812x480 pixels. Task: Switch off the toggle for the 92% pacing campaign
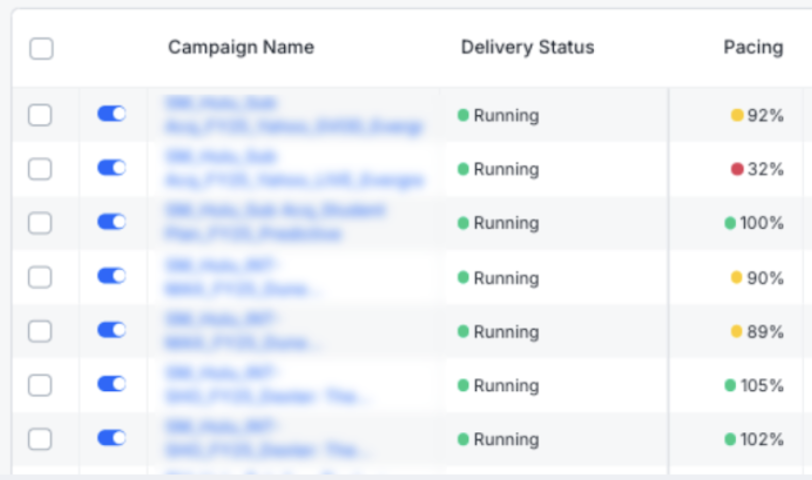(112, 114)
